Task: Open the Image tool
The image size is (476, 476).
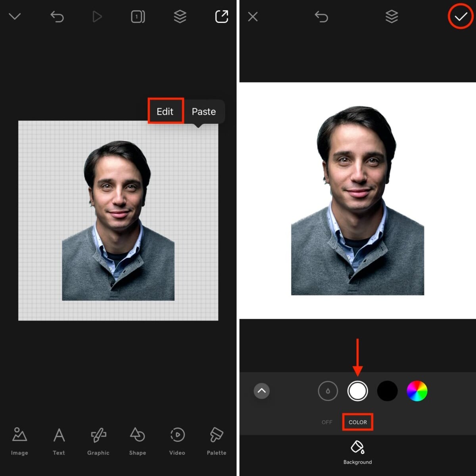Action: (x=19, y=441)
